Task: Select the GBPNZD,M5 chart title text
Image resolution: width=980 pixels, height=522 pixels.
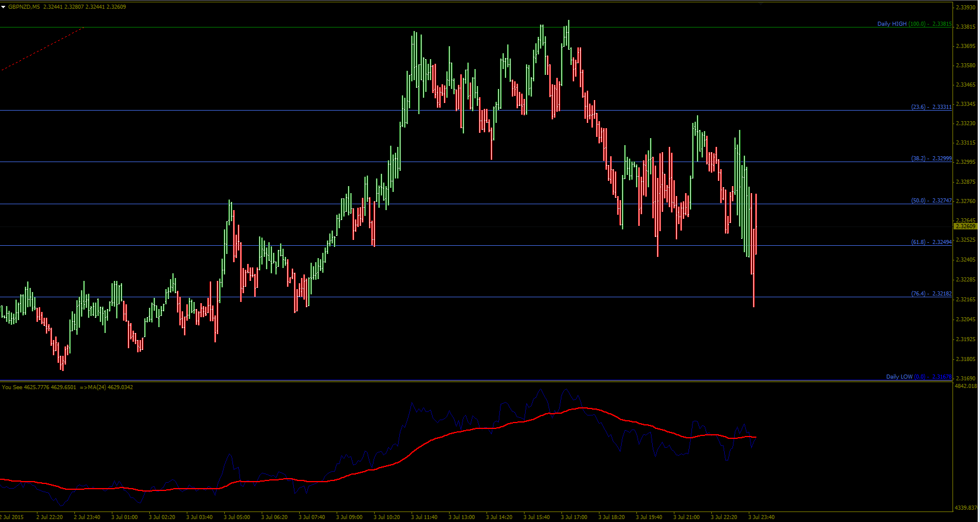Action: [24, 7]
